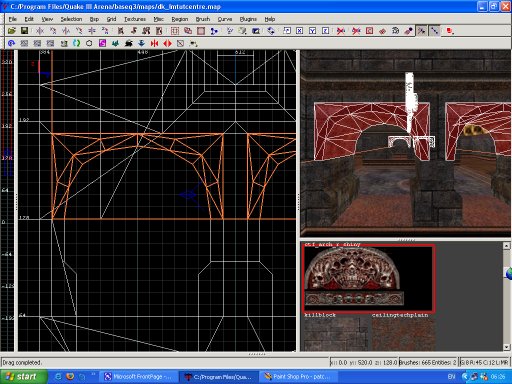This screenshot has width=512, height=384.
Task: Open the Grid menu
Action: pyautogui.click(x=111, y=19)
